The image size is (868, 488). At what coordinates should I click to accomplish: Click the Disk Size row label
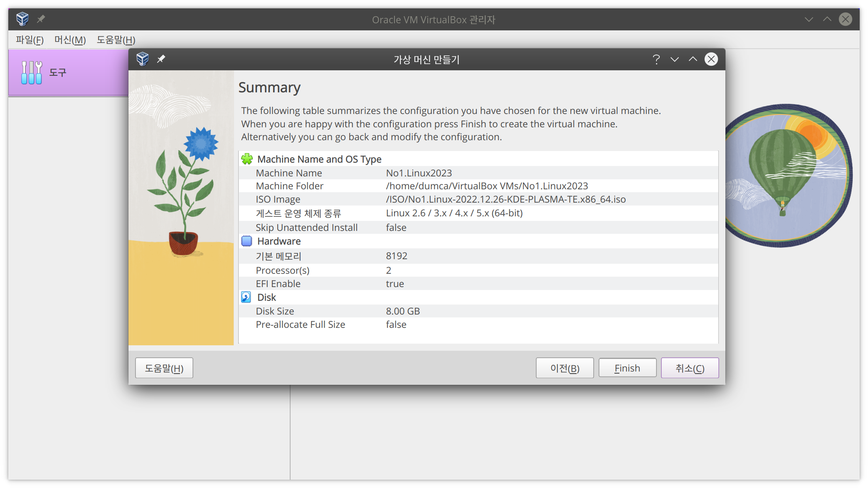click(275, 311)
